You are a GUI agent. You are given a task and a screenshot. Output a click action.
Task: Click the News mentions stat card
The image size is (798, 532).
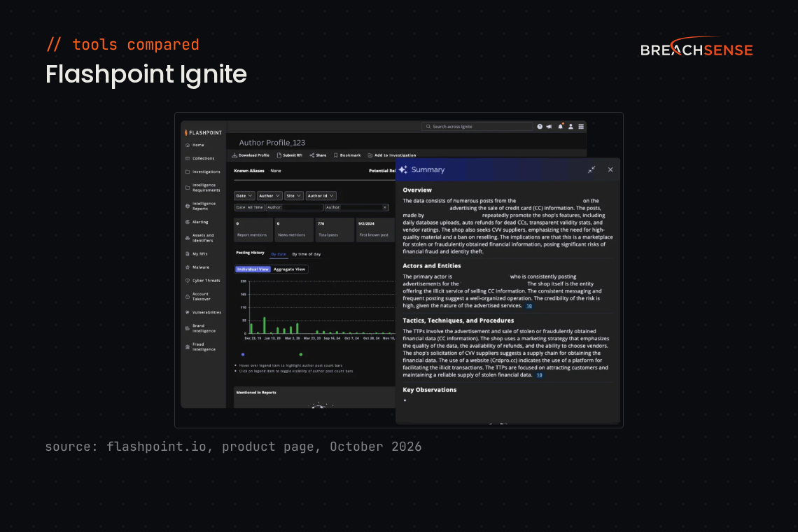coord(294,230)
